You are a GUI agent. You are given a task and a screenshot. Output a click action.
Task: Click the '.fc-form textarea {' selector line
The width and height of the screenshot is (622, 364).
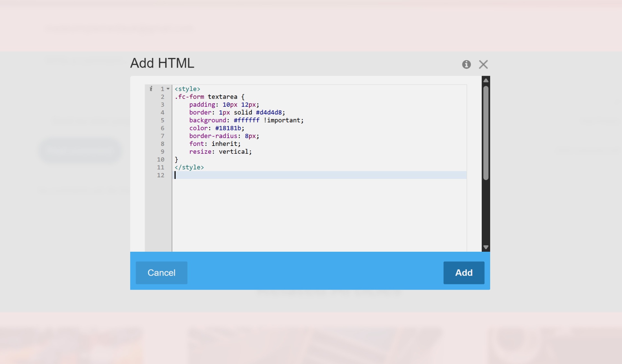210,97
